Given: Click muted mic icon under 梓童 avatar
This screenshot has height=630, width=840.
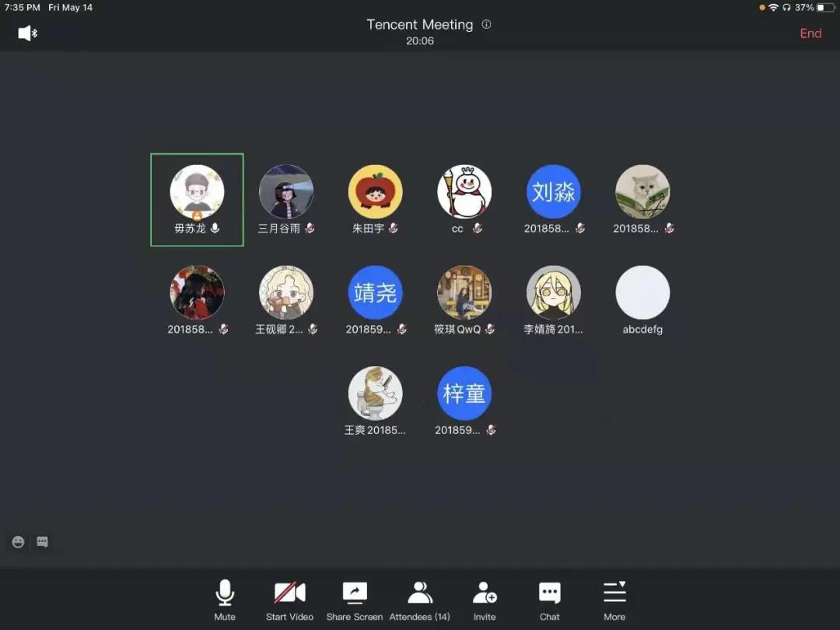Looking at the screenshot, I should tap(492, 429).
